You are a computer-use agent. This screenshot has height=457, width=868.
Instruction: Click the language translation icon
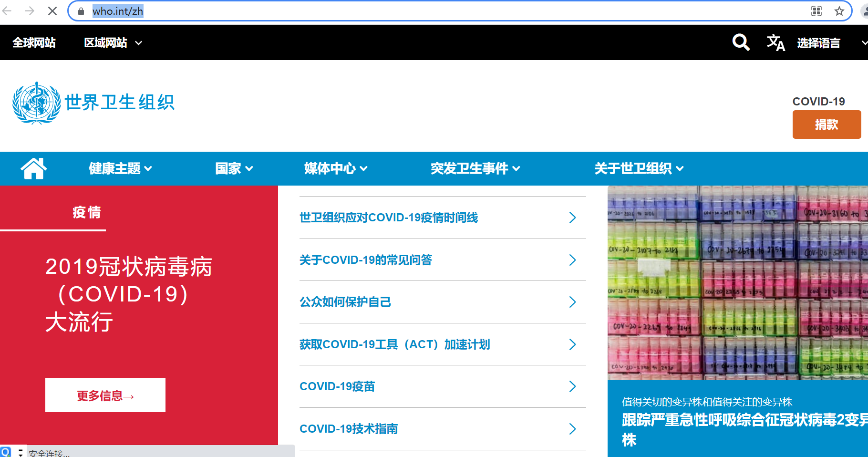coord(775,42)
